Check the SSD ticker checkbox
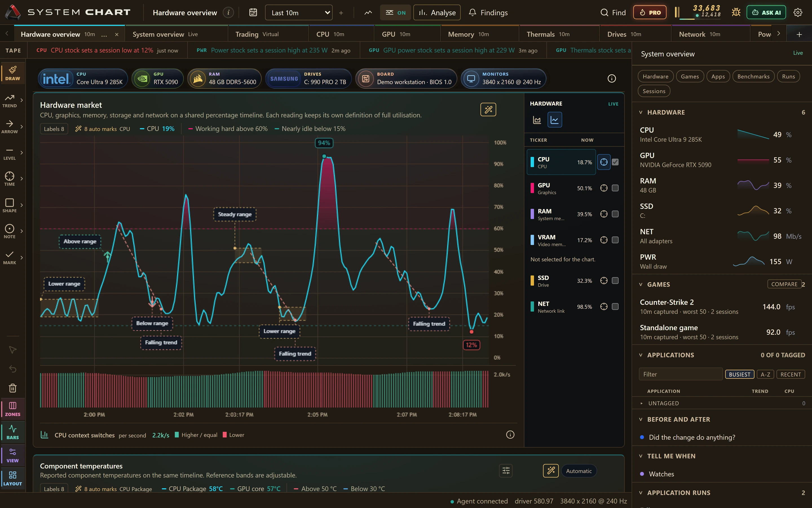 point(615,281)
